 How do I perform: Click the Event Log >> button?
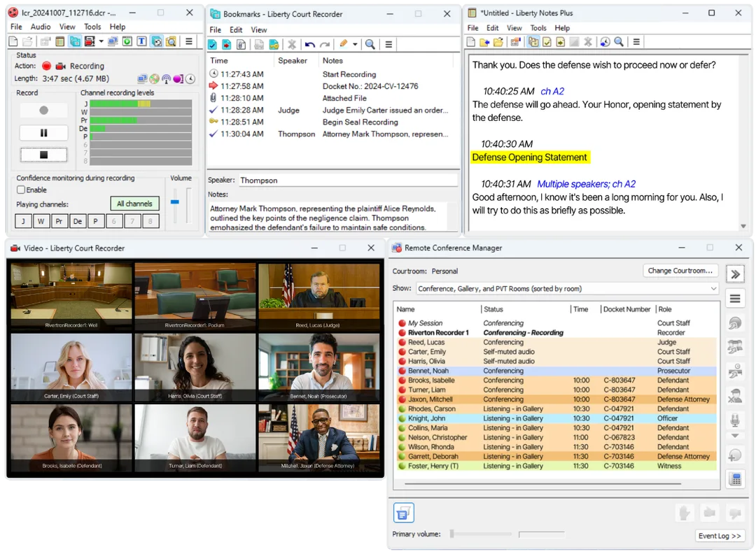pos(720,536)
